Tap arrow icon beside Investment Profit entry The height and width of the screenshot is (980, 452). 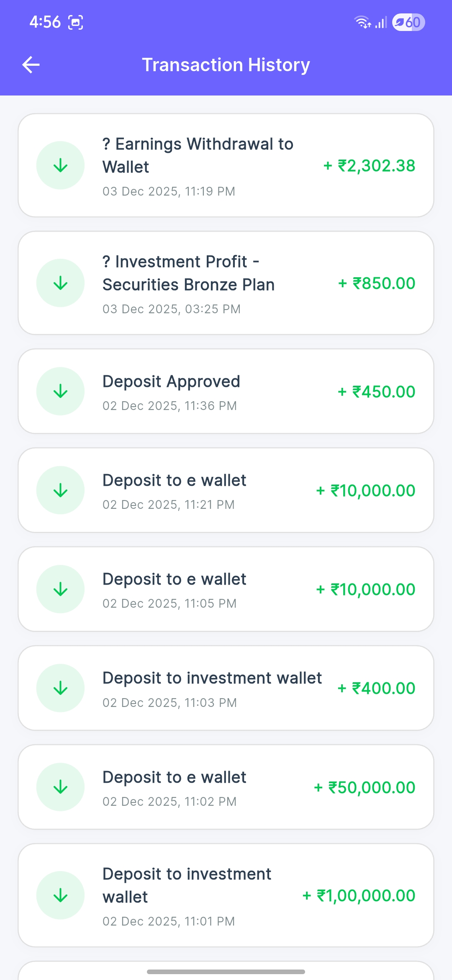pos(61,283)
